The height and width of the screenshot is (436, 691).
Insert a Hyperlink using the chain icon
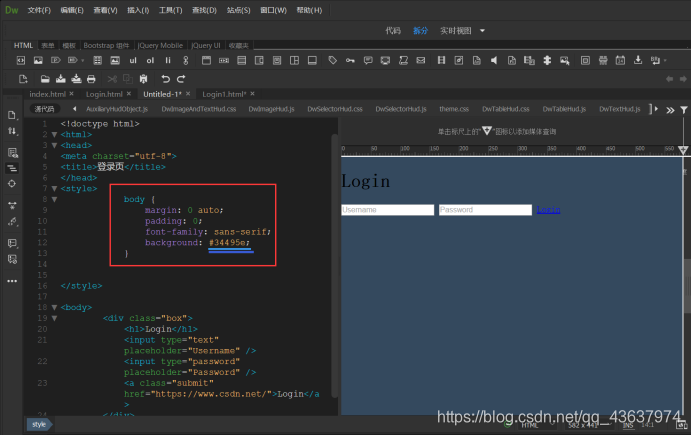[186, 60]
